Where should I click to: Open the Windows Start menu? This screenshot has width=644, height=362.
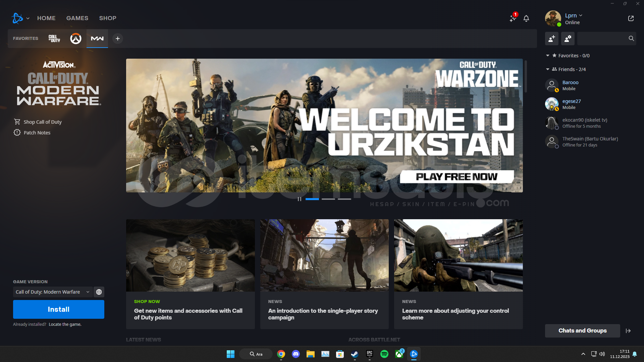click(x=230, y=354)
